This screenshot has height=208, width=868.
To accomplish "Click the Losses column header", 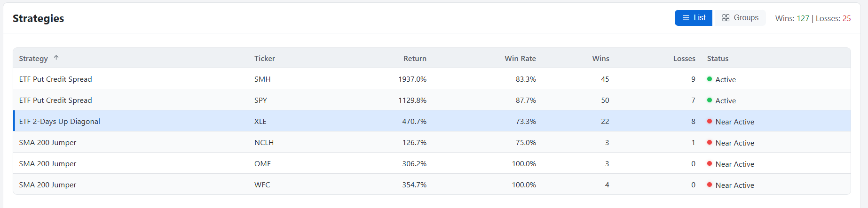I will coord(684,58).
